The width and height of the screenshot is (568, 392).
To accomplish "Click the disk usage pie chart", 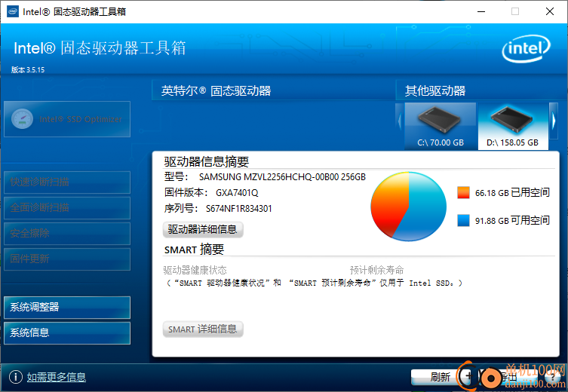I will [x=409, y=207].
